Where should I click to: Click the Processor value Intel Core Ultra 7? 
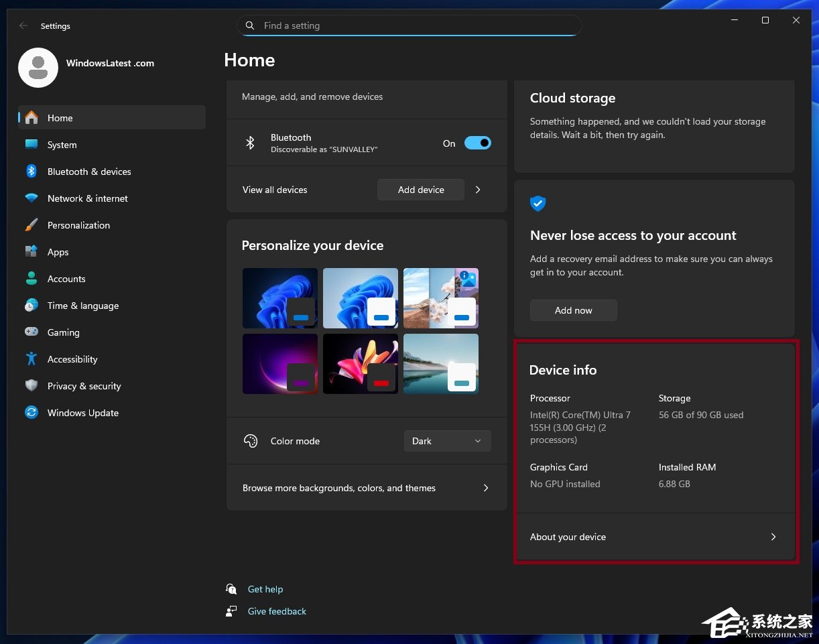click(580, 428)
